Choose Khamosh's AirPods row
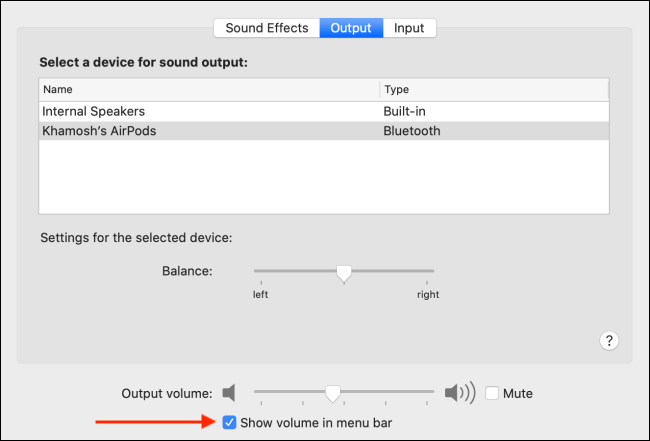The width and height of the screenshot is (650, 441). [324, 131]
